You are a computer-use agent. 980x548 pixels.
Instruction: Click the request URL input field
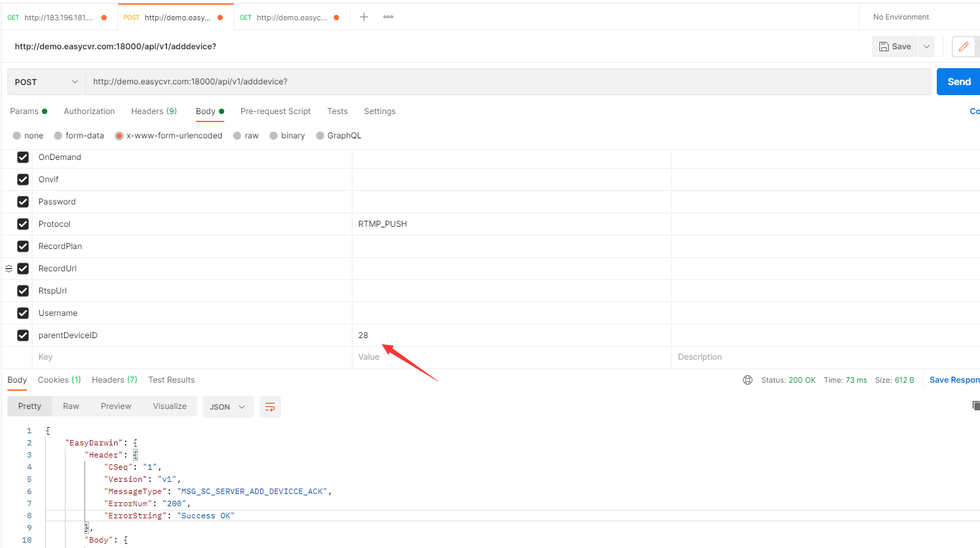point(507,82)
